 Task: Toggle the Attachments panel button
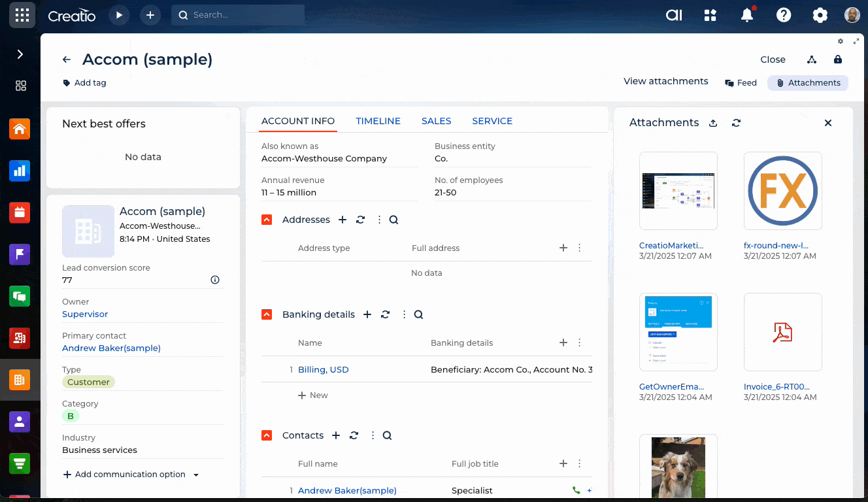pyautogui.click(x=808, y=83)
